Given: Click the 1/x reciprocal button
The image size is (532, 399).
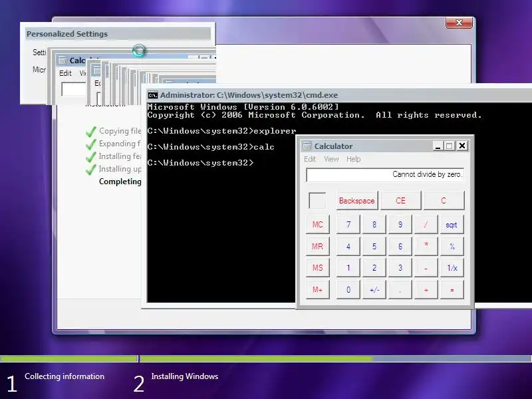Looking at the screenshot, I should pos(452,268).
